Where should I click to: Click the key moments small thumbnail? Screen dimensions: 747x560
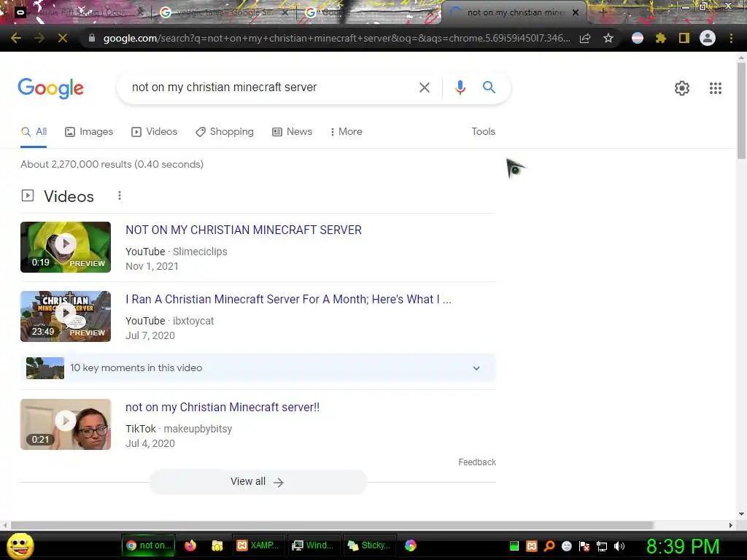(x=45, y=368)
